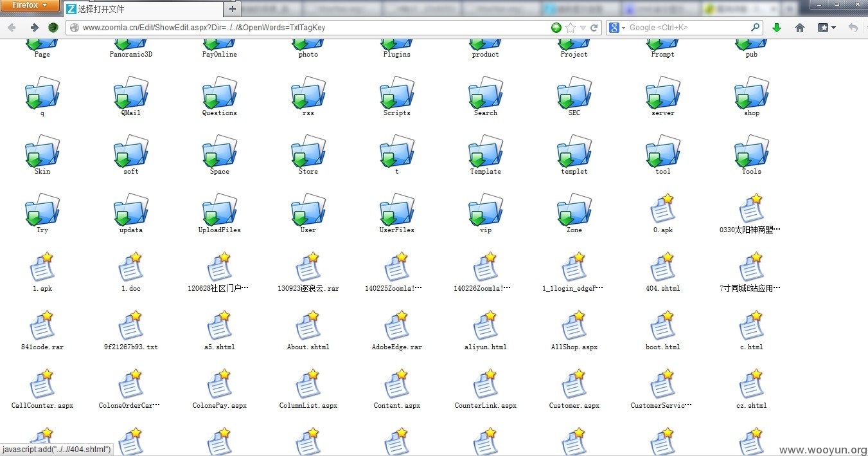Click the 9f21267b93.txt file name
This screenshot has height=456, width=868.
tap(131, 347)
